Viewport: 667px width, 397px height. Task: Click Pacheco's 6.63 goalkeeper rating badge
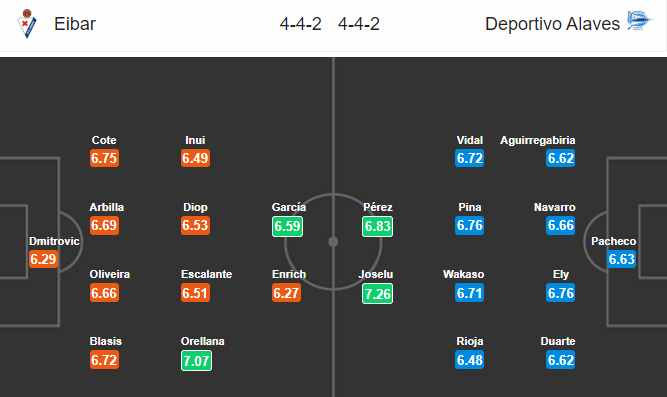(x=621, y=259)
